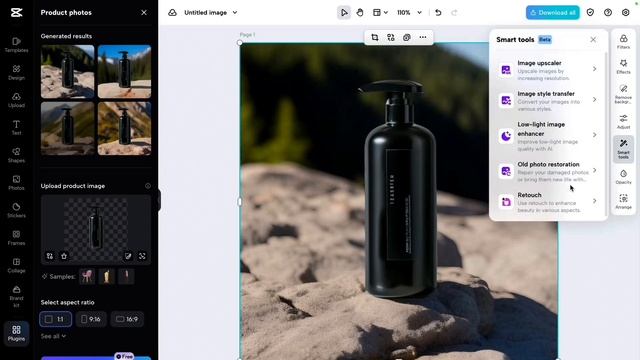
Task: Open the Plugins sidebar panel
Action: [x=16, y=333]
